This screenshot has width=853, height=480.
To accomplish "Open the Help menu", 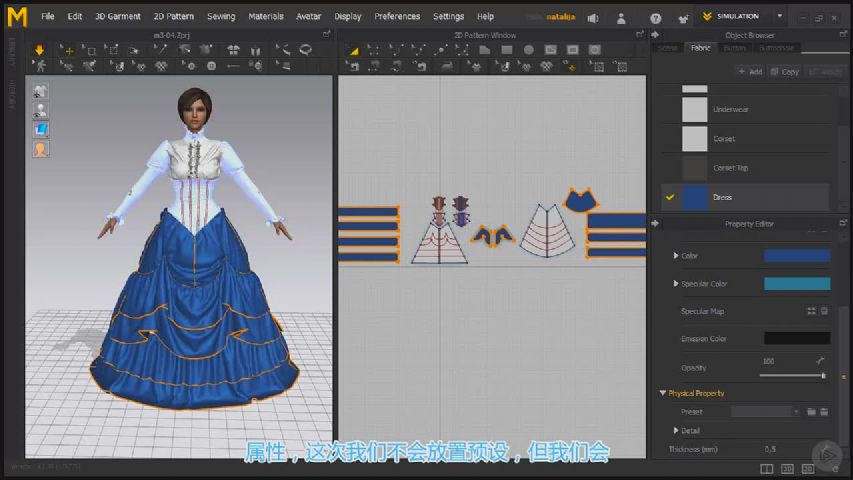I will coord(485,16).
